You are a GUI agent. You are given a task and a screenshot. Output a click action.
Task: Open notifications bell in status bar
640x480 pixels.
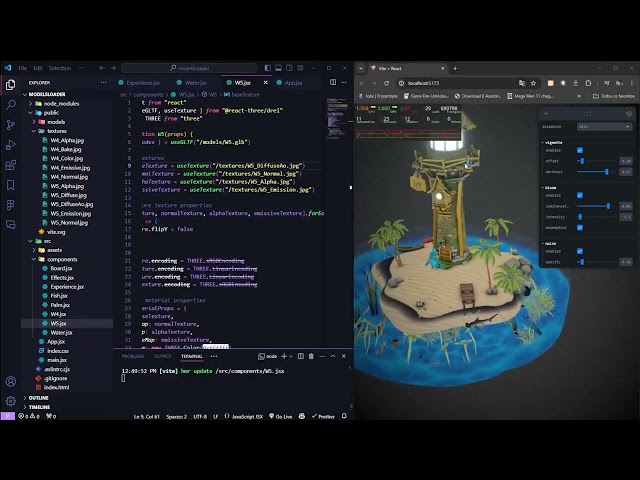coord(344,416)
